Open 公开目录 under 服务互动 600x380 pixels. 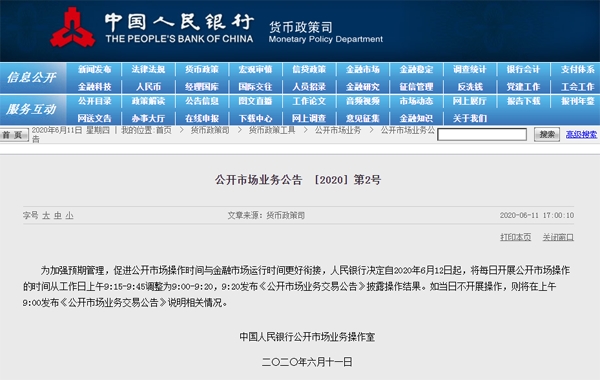click(95, 101)
